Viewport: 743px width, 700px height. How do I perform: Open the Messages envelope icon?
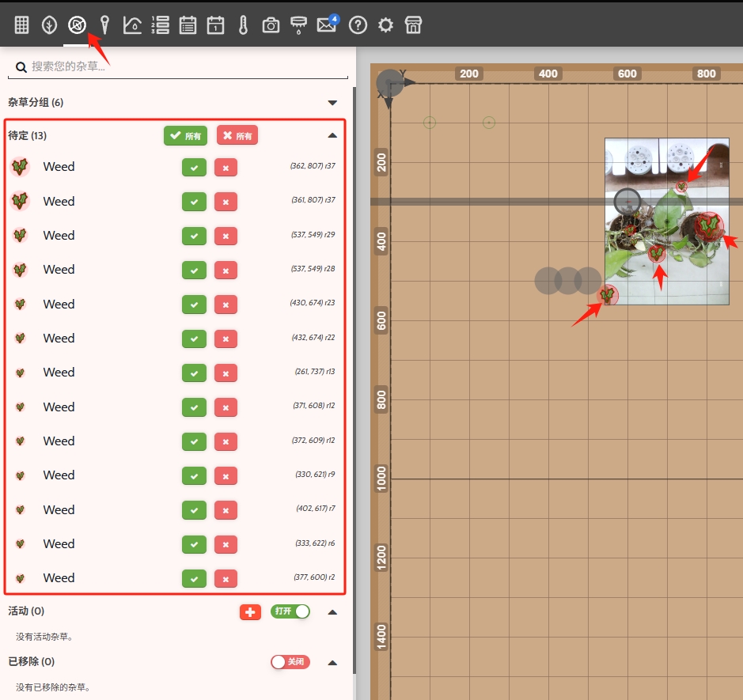coord(326,25)
